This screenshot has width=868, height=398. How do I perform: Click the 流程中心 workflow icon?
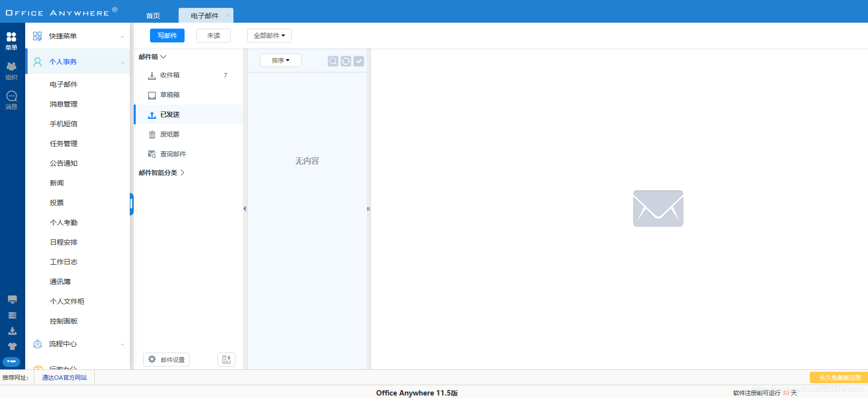[38, 344]
